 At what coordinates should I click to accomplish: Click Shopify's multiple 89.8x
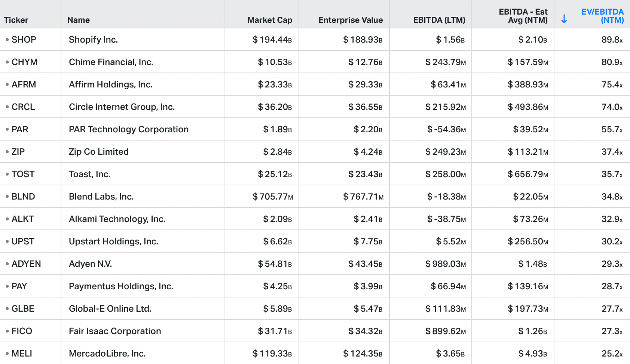[612, 40]
